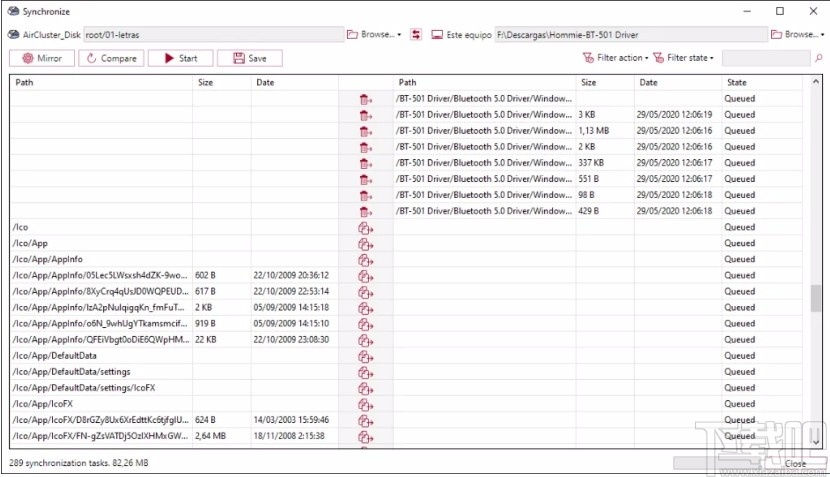Click copy action icon for 22 KB row
The height and width of the screenshot is (477, 830).
(x=365, y=340)
